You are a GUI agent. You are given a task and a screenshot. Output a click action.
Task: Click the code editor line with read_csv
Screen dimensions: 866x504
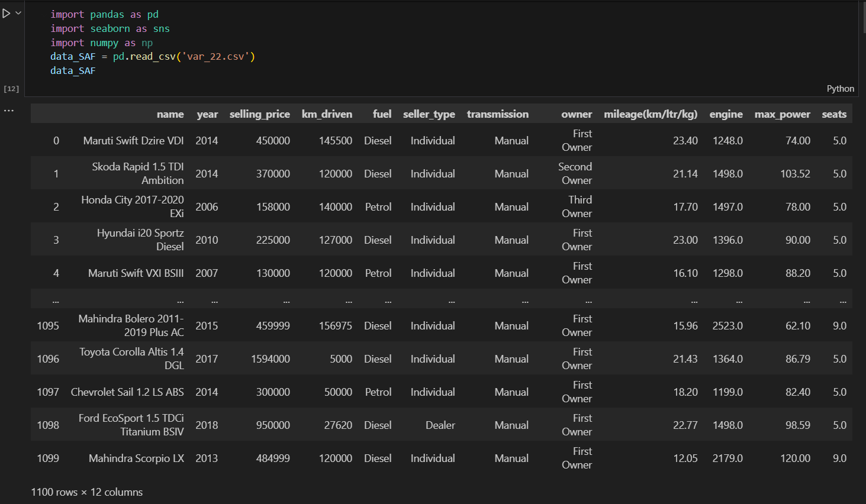click(x=153, y=57)
